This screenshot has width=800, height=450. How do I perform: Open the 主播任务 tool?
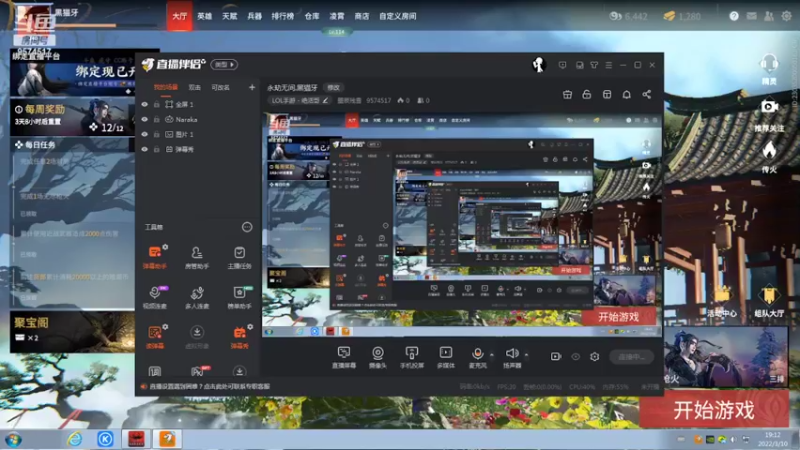click(239, 257)
